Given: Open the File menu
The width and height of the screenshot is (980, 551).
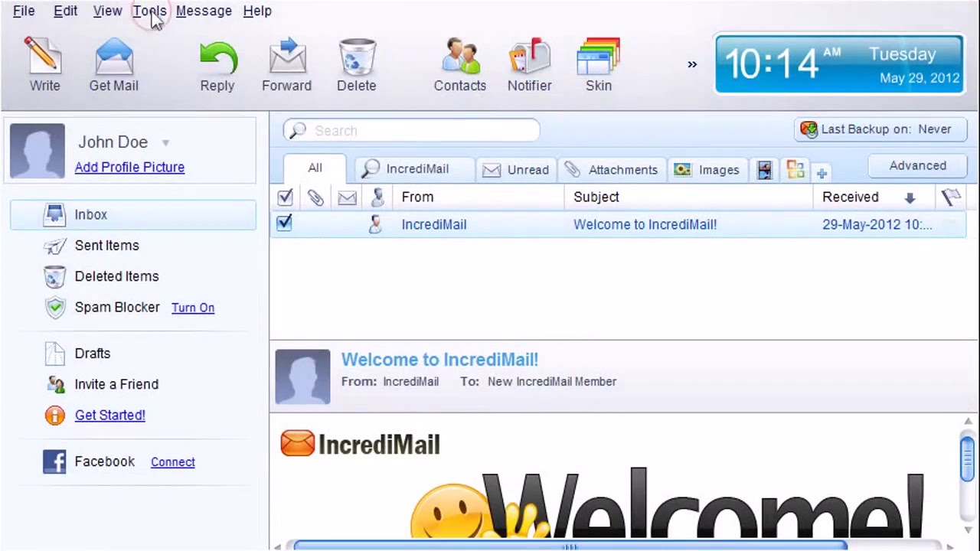Looking at the screenshot, I should (x=24, y=11).
